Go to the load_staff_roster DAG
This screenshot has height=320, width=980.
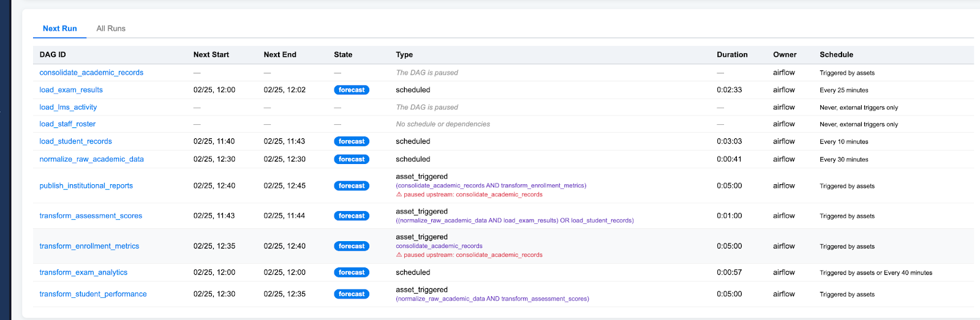(67, 124)
